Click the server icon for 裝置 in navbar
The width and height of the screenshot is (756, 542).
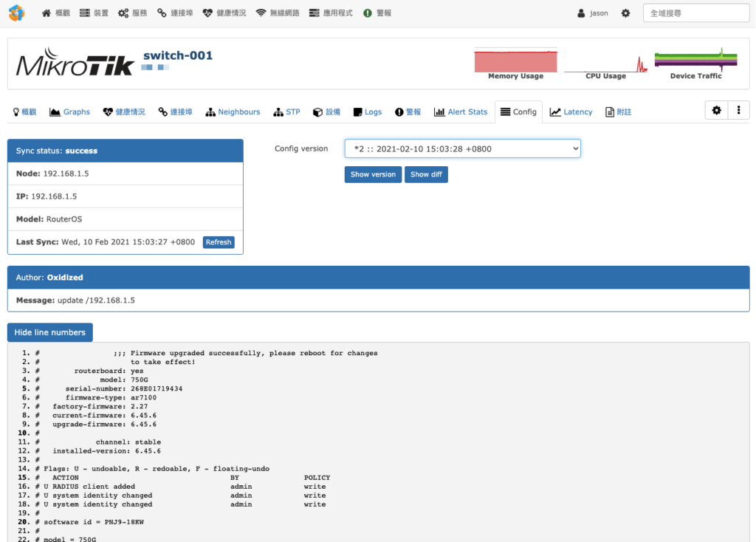point(85,13)
